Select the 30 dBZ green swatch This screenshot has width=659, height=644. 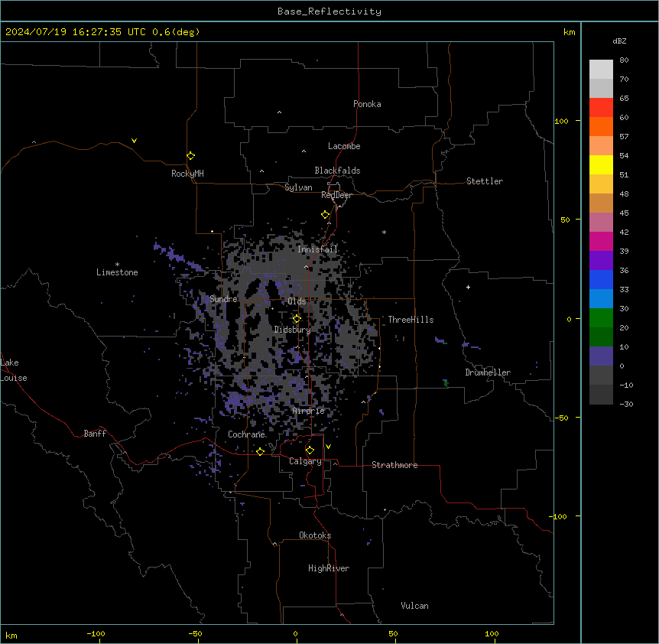click(x=601, y=318)
